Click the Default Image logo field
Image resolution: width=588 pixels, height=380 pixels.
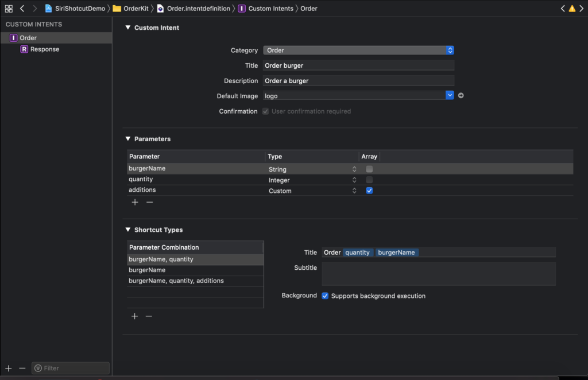(x=354, y=95)
